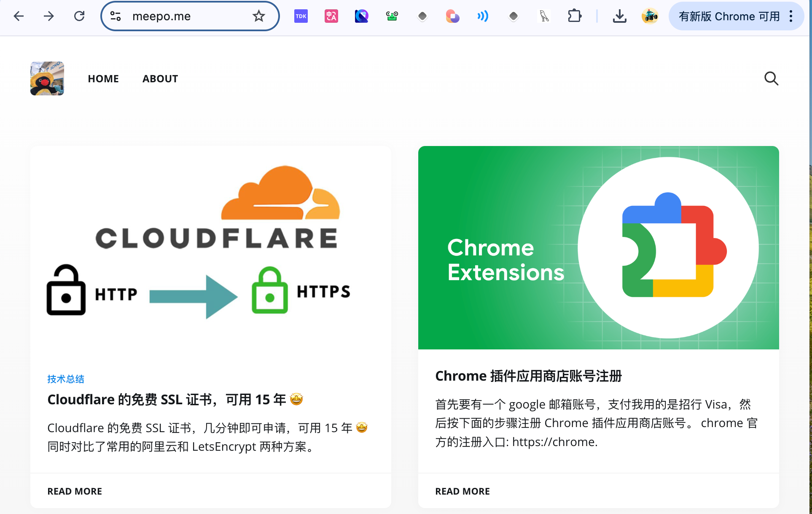Click the new Chrome version available button
812x514 pixels.
(x=729, y=16)
